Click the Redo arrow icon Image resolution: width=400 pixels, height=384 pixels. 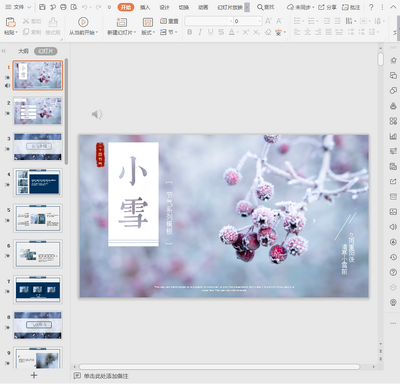(x=98, y=7)
